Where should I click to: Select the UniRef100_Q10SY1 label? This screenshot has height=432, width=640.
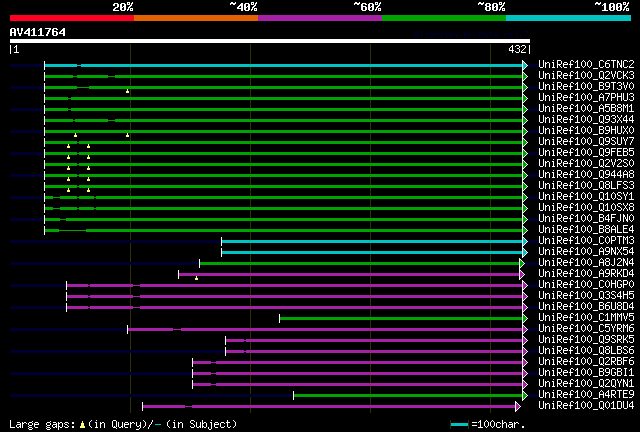pos(586,197)
